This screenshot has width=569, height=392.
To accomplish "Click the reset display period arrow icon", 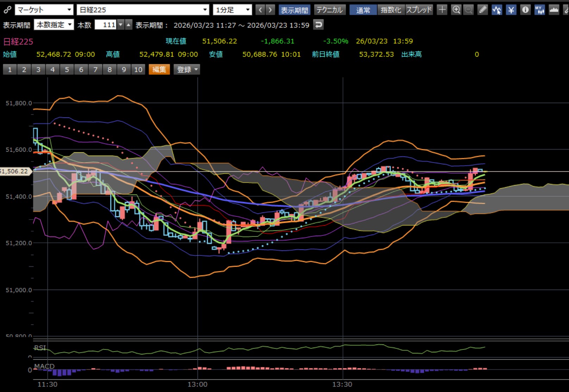I will 318,25.
